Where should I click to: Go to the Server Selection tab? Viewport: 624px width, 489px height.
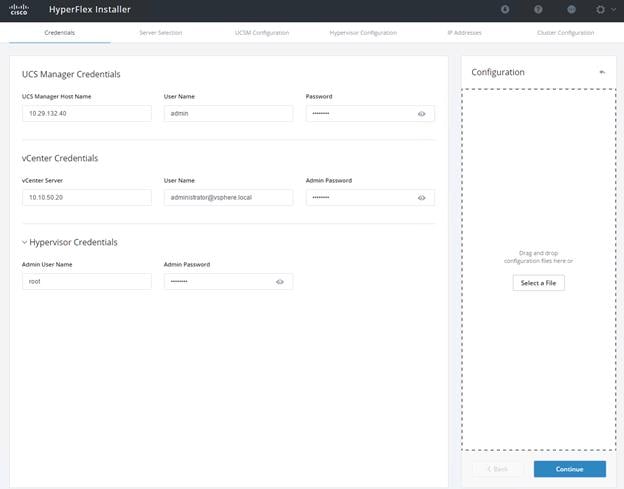(161, 33)
